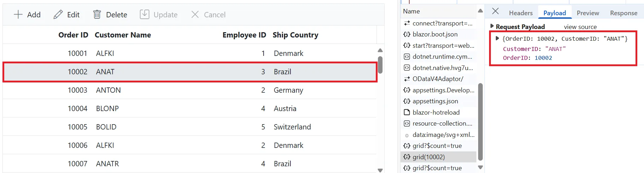Sort by Ship Country column header
Image resolution: width=644 pixels, height=173 pixels.
pos(295,35)
